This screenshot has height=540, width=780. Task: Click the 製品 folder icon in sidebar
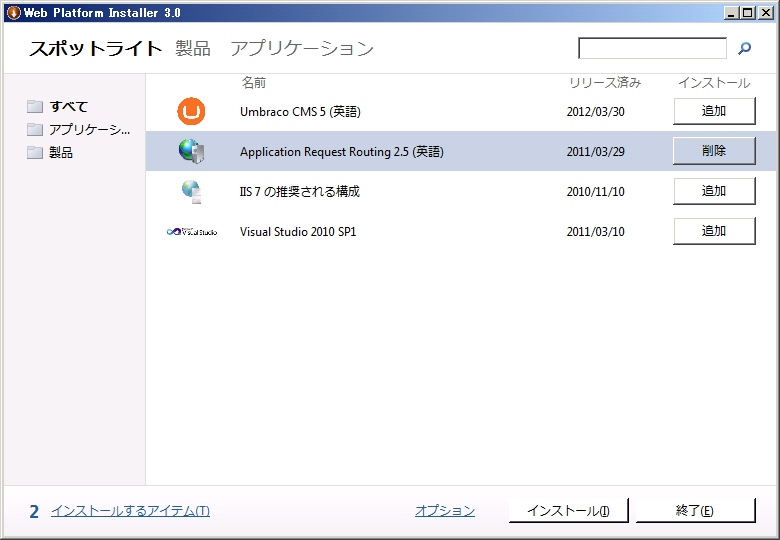pyautogui.click(x=35, y=152)
